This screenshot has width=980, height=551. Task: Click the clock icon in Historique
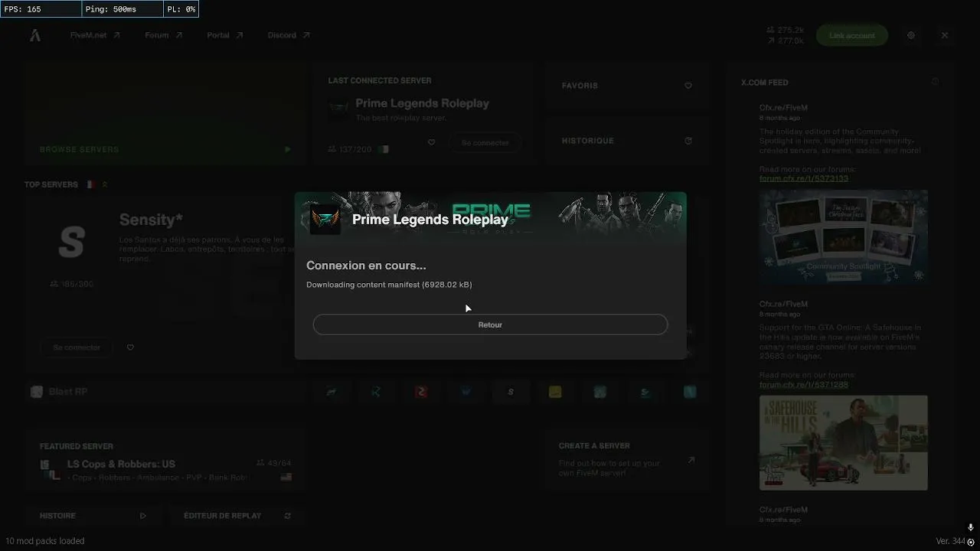coord(688,141)
